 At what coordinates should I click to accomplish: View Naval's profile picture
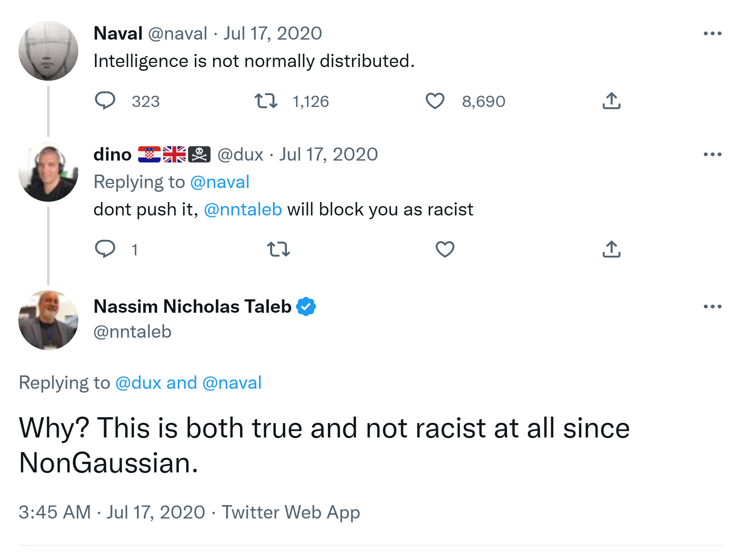pos(48,51)
